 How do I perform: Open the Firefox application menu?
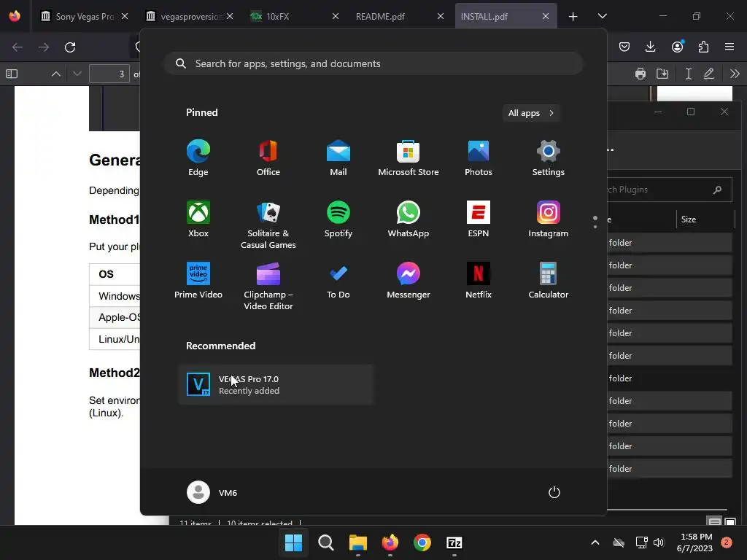[x=729, y=47]
